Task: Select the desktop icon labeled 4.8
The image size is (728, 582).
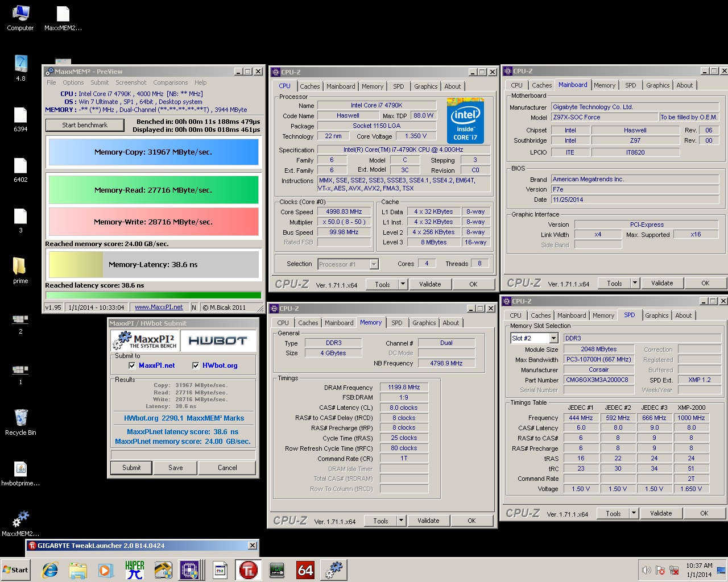Action: 20,68
